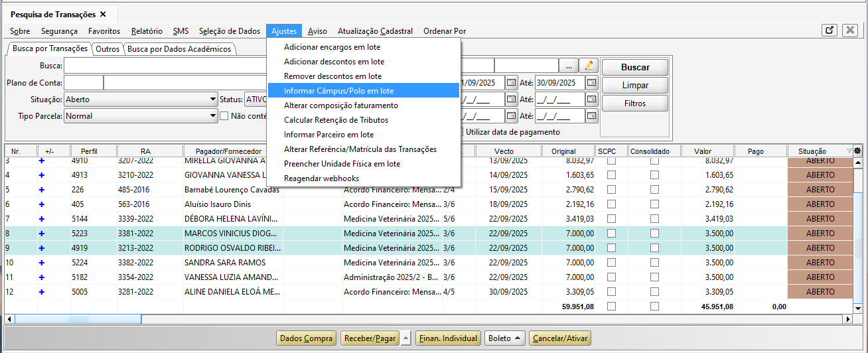
Task: Check the Consolidado box for row 10 Sandra Sara Ramos
Action: tap(654, 263)
